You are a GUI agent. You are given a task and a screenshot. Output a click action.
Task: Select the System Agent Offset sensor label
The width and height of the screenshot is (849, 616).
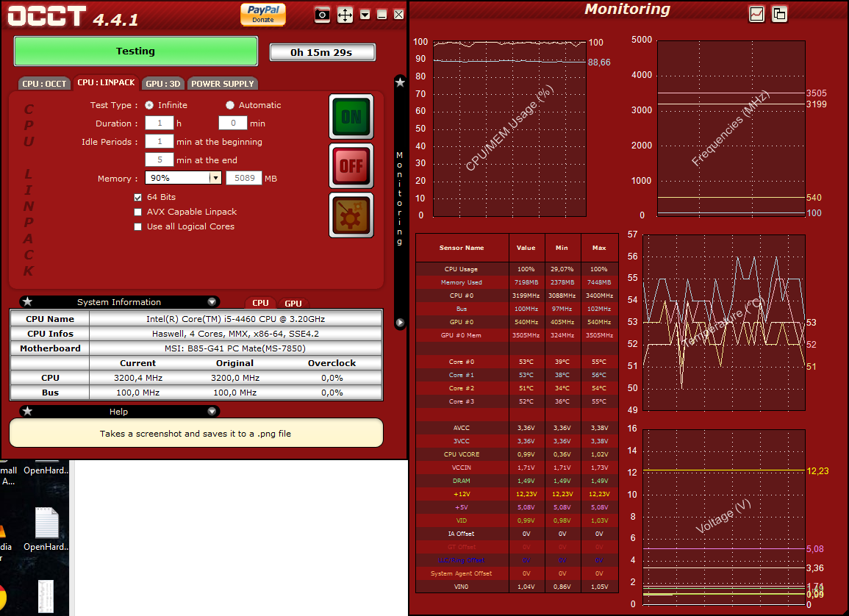pyautogui.click(x=462, y=574)
